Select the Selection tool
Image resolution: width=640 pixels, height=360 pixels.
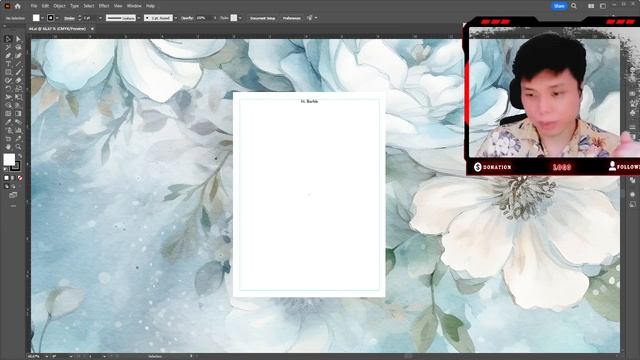(8, 39)
